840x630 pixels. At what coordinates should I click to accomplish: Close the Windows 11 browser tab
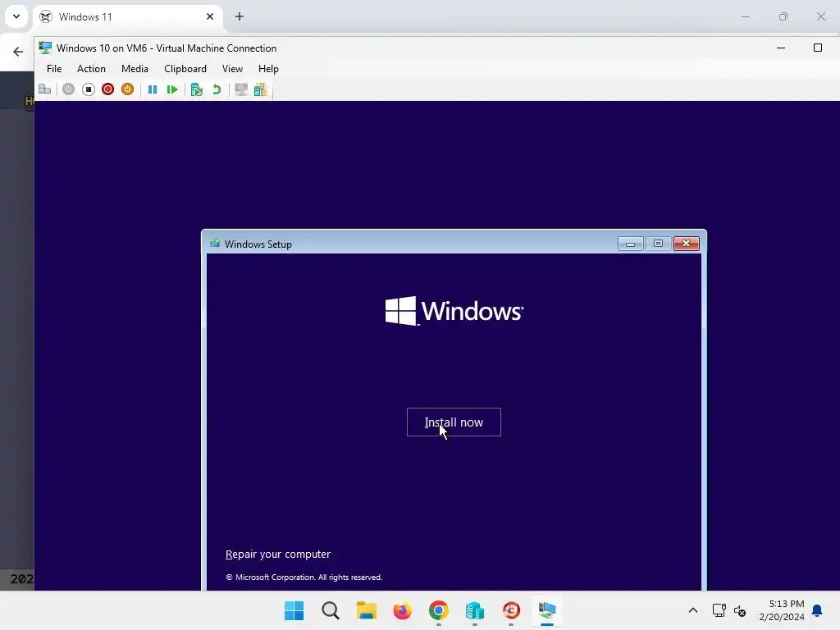(x=210, y=16)
